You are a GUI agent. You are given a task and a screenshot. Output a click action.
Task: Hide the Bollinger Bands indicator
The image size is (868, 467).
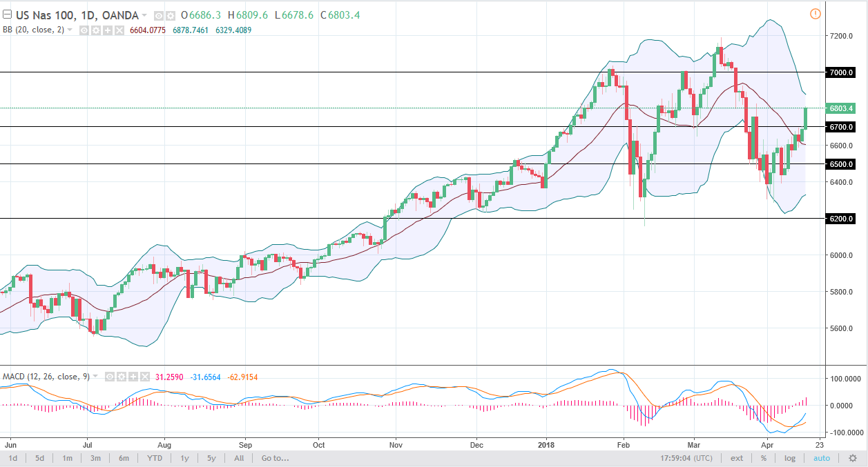(x=83, y=30)
